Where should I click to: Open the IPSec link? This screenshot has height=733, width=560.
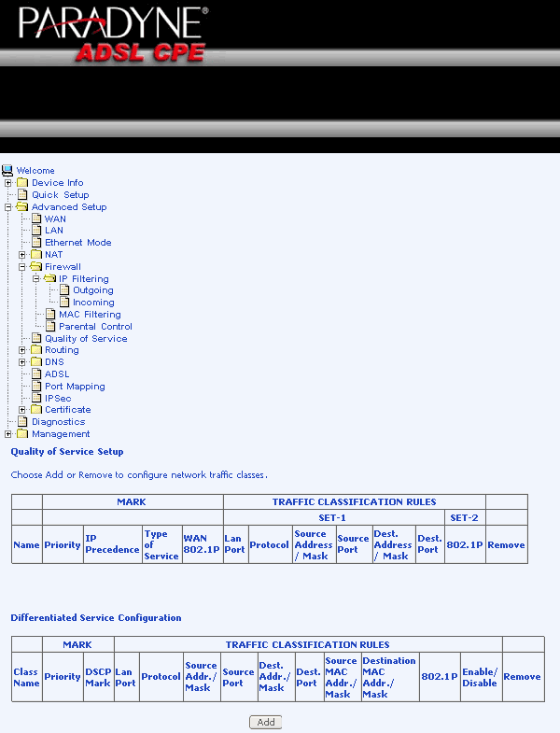tap(58, 399)
